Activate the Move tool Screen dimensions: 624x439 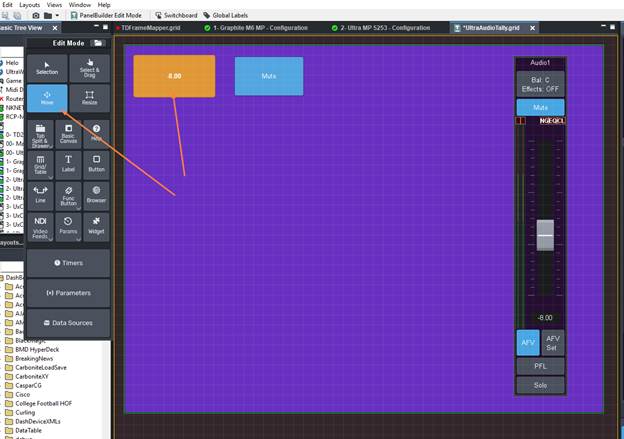(x=47, y=98)
